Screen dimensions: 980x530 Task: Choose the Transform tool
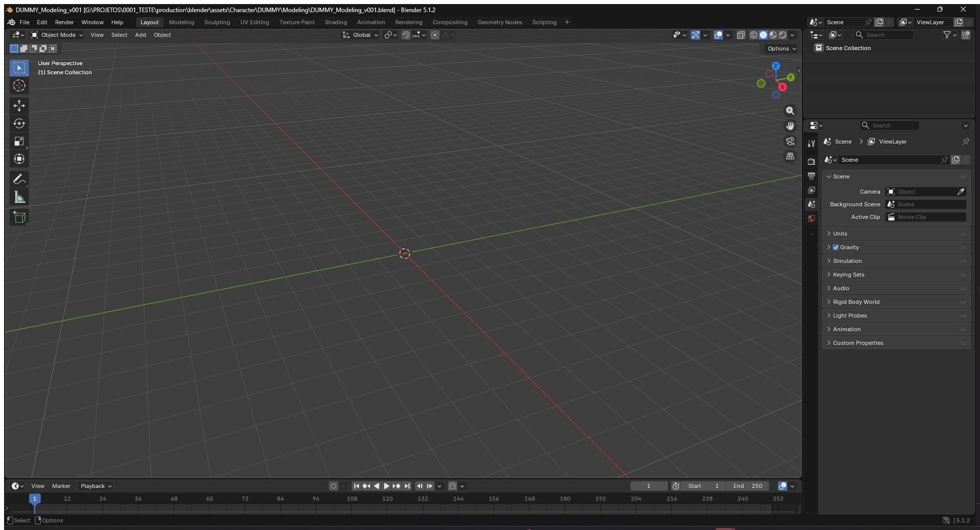click(x=19, y=159)
